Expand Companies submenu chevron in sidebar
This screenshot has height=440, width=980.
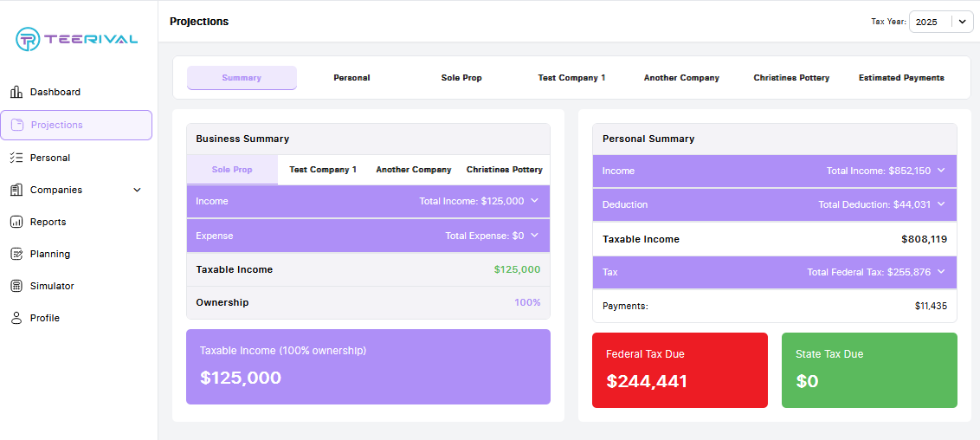click(137, 190)
